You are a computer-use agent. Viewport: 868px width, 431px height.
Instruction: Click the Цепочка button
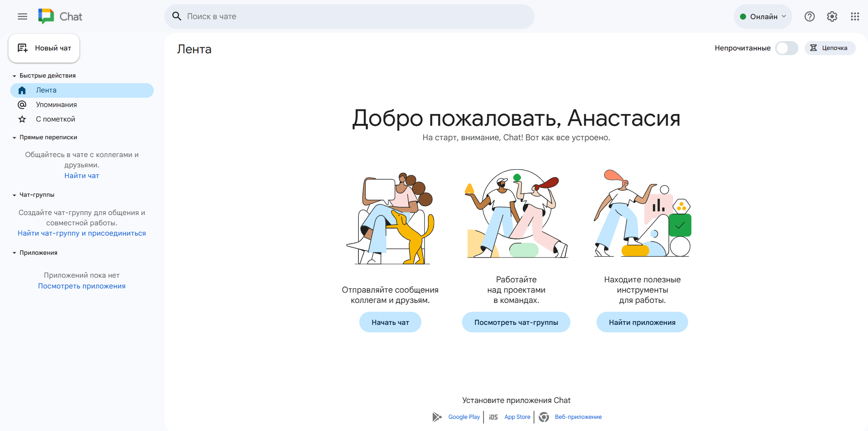(x=830, y=48)
